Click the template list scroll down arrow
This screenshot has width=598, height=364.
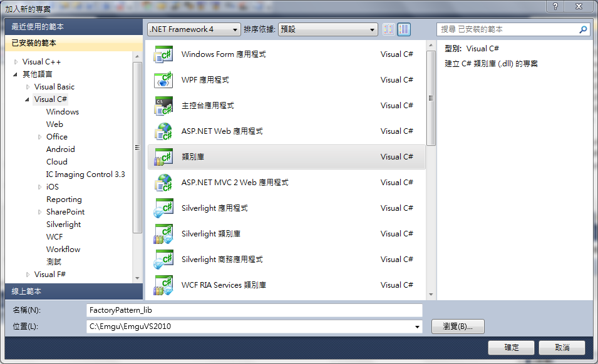point(431,295)
